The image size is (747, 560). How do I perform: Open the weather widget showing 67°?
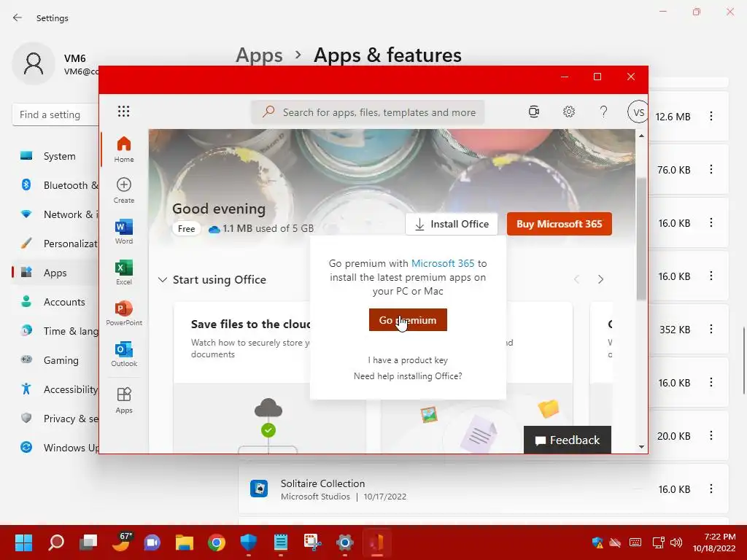pos(121,542)
